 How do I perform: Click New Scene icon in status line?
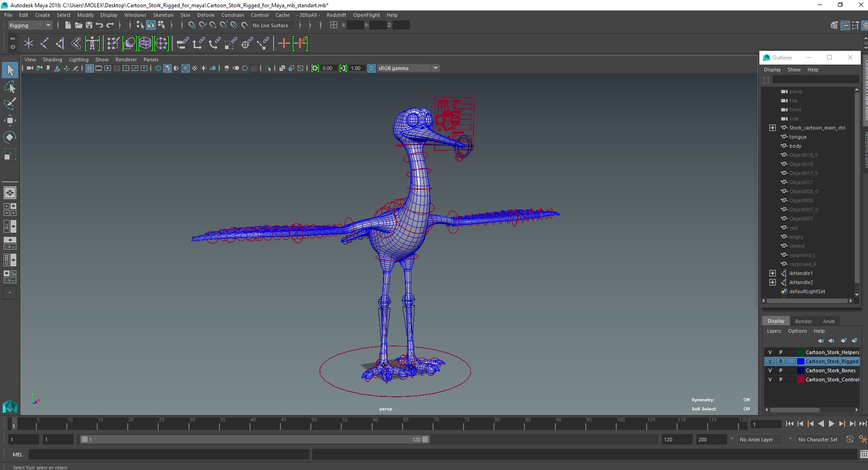(68, 25)
